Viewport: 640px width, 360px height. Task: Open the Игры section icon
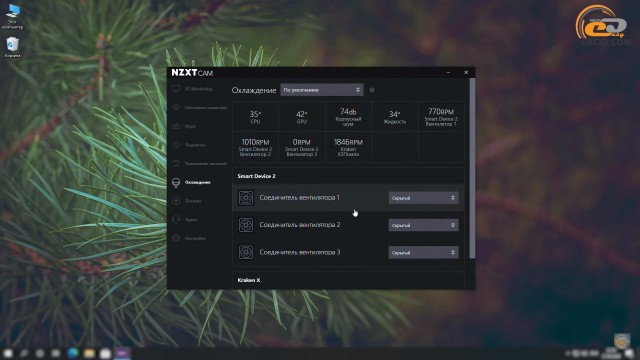pyautogui.click(x=176, y=126)
